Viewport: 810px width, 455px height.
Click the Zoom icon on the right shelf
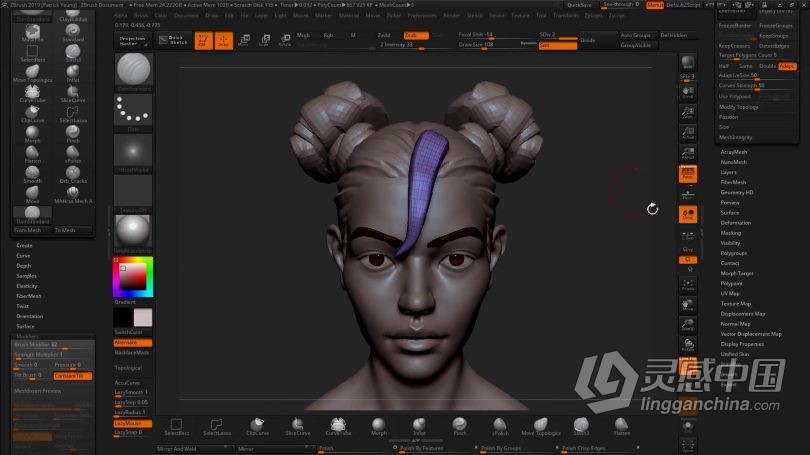tap(688, 113)
